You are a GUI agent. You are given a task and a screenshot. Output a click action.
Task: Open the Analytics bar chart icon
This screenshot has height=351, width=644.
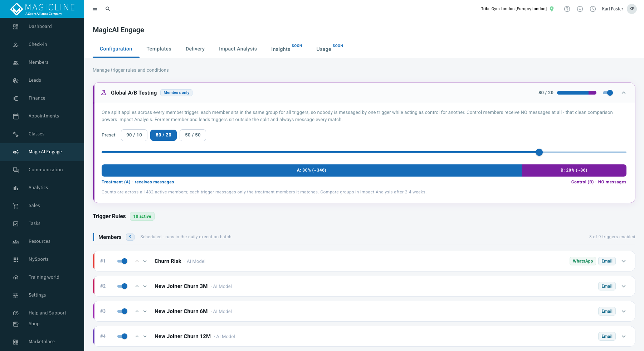(x=16, y=188)
